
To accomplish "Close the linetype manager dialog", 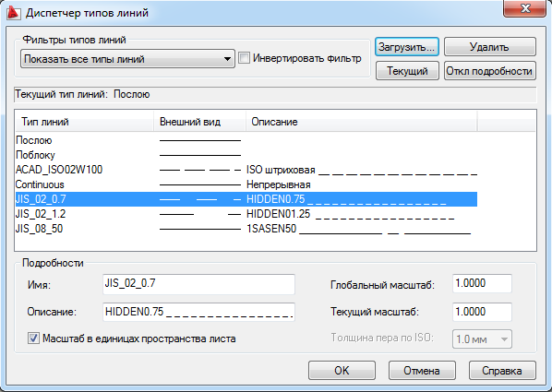I will [x=525, y=8].
